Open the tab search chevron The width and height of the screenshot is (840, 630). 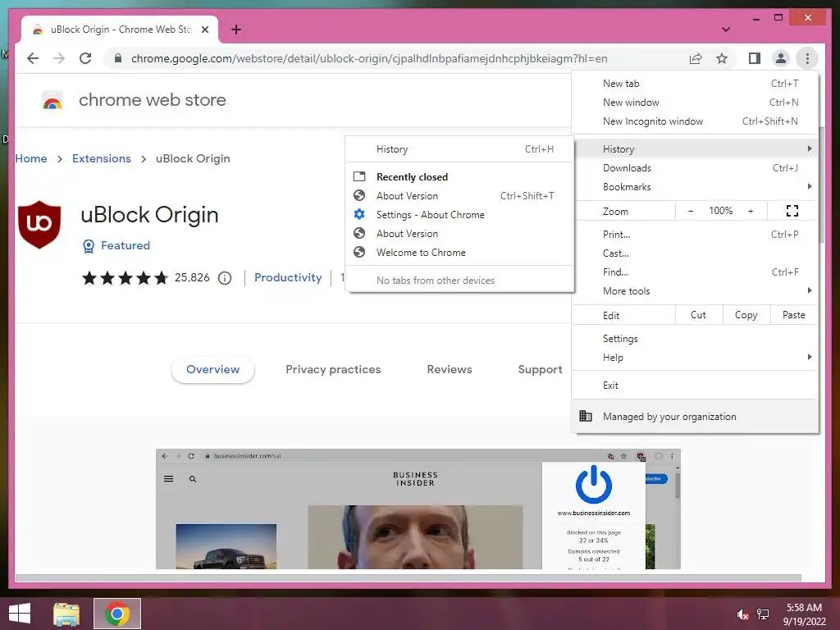point(725,30)
